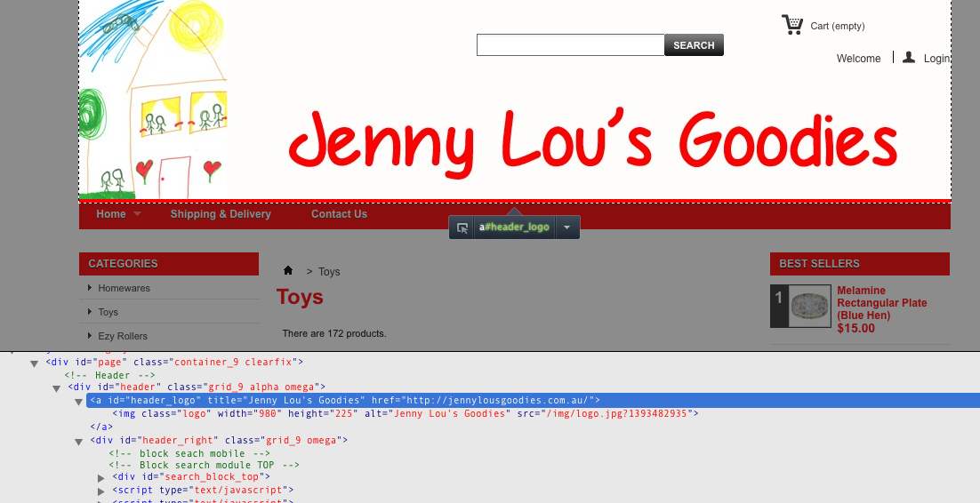Image resolution: width=980 pixels, height=503 pixels.
Task: Collapse the div id="header_right" node
Action: point(79,442)
